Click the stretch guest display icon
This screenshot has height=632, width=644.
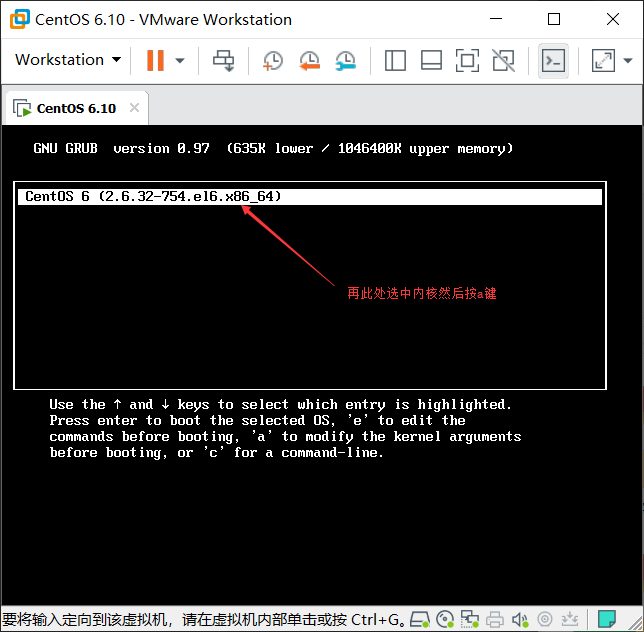point(603,61)
